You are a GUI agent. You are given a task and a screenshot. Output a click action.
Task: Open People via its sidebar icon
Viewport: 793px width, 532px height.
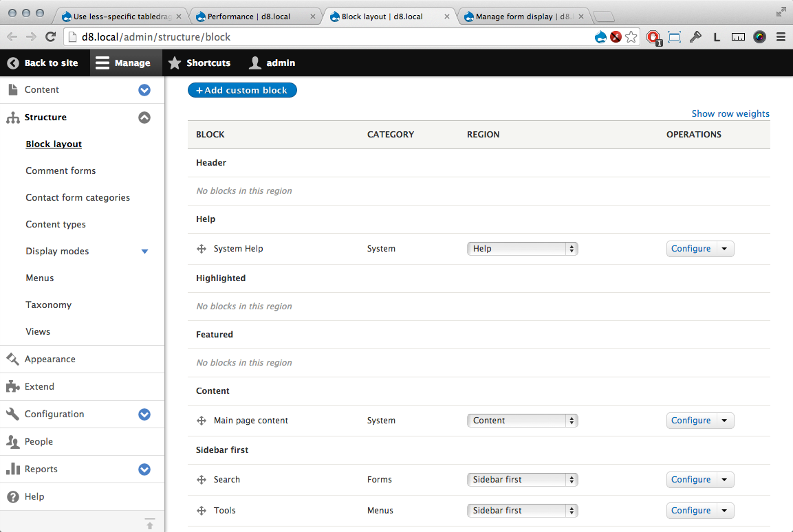pyautogui.click(x=12, y=441)
